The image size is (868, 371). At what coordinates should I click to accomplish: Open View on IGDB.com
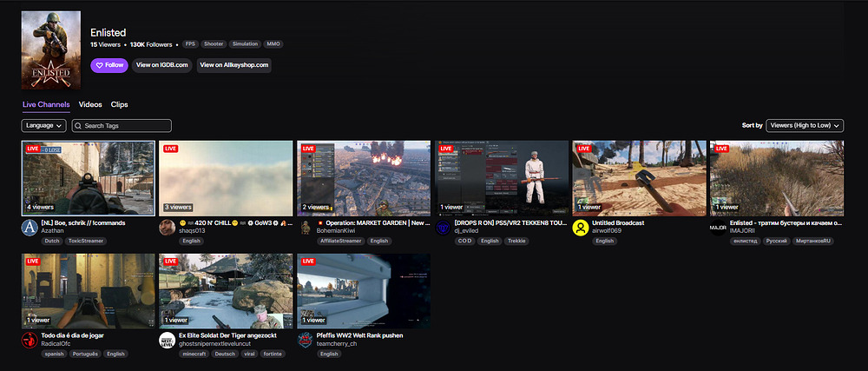[162, 65]
